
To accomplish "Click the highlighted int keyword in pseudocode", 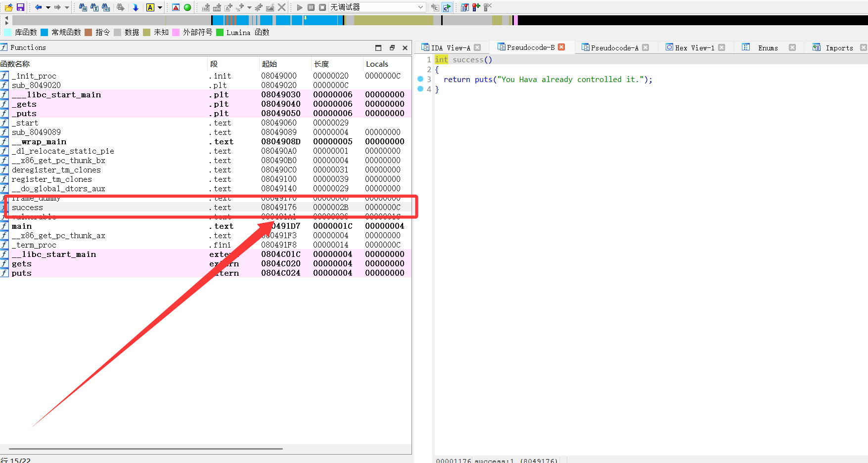I will click(x=441, y=59).
